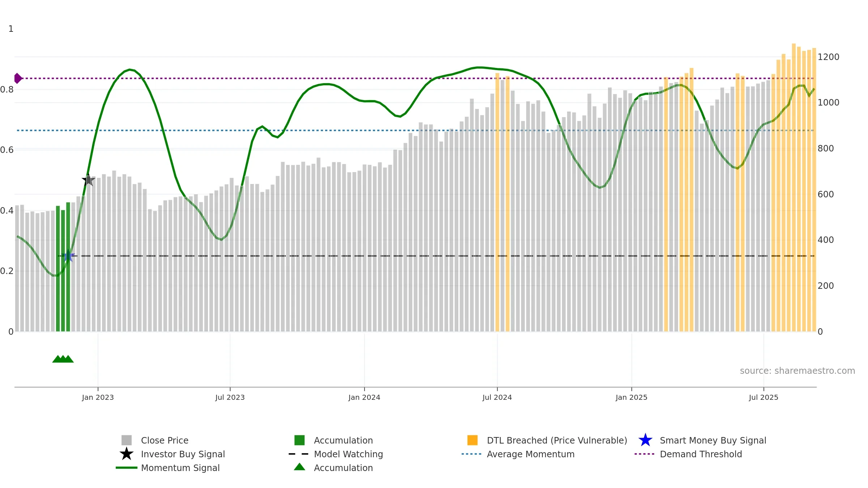868x488 pixels.
Task: Click the 0.8 left axis value
Action: coord(7,90)
